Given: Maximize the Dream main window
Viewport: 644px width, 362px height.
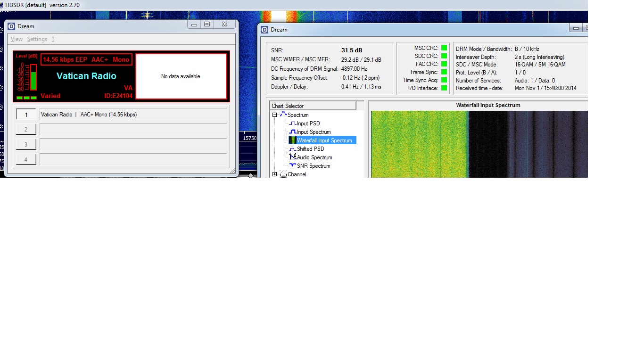Looking at the screenshot, I should pyautogui.click(x=207, y=25).
